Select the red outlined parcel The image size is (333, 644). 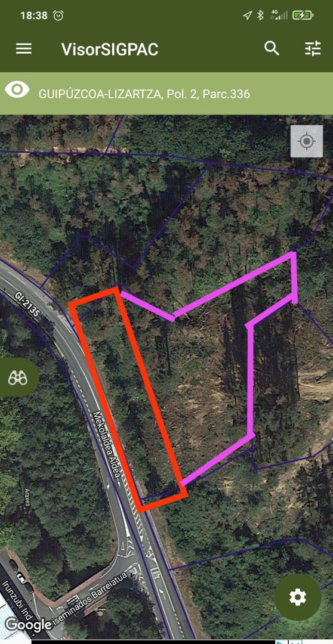click(x=128, y=399)
